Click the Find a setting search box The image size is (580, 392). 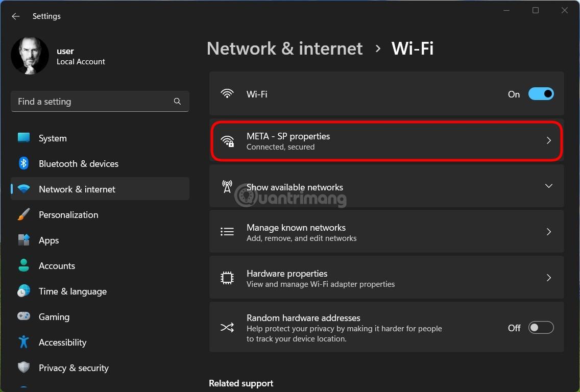coord(100,102)
